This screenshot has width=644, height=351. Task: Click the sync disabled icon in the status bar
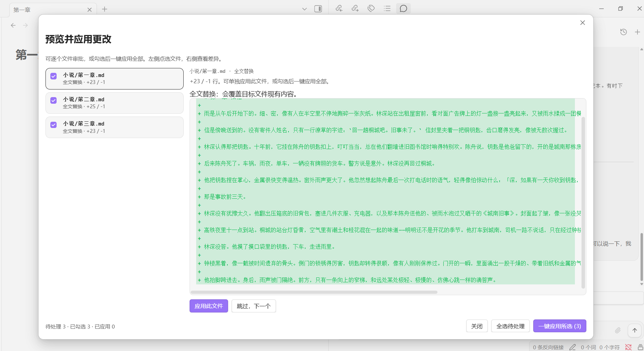point(628,347)
